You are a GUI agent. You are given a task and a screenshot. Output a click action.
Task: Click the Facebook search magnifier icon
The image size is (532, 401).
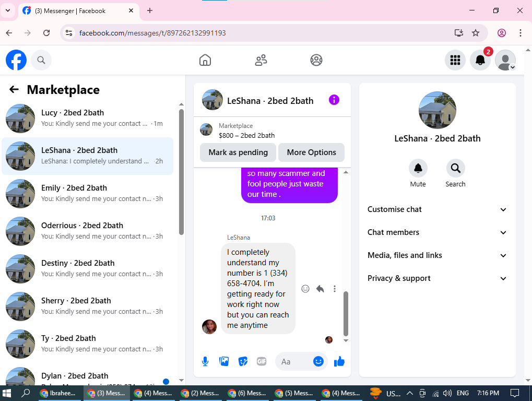(x=41, y=60)
